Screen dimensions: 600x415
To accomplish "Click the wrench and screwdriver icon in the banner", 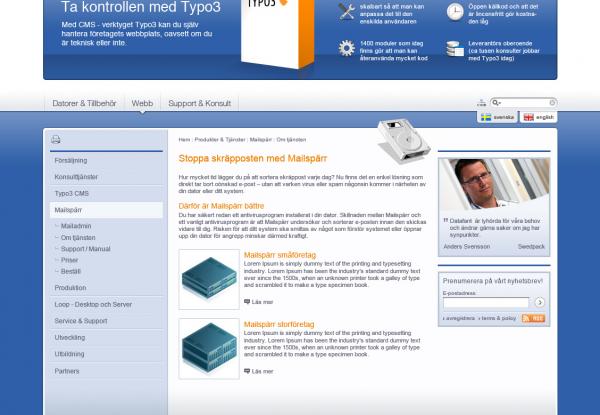I will 347,11.
